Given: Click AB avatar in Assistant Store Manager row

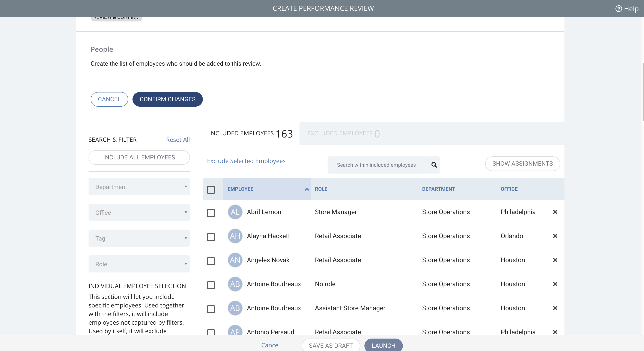Looking at the screenshot, I should 235,308.
